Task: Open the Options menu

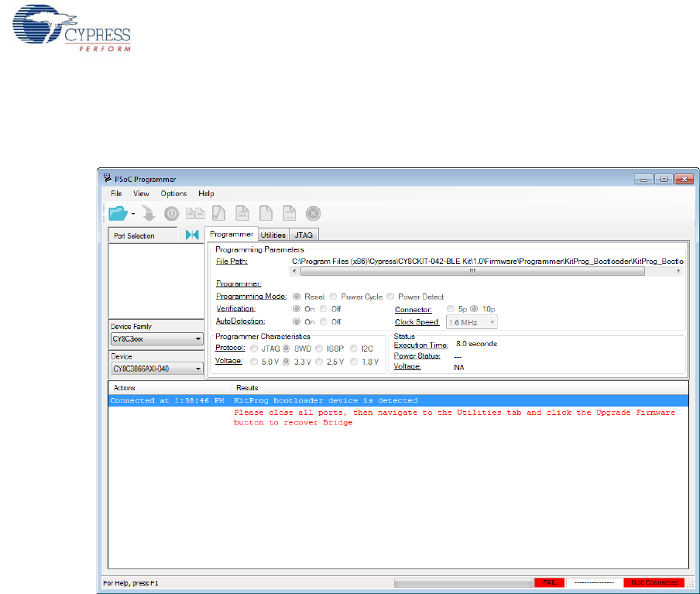Action: coord(173,194)
